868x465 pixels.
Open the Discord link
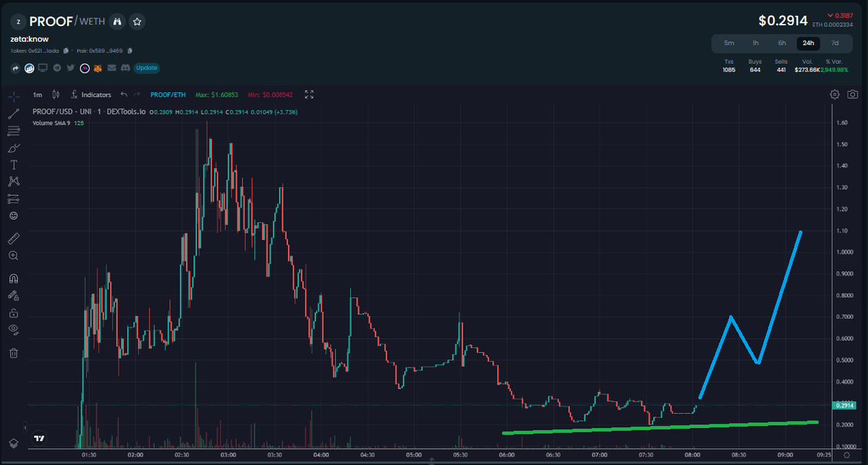coord(124,68)
